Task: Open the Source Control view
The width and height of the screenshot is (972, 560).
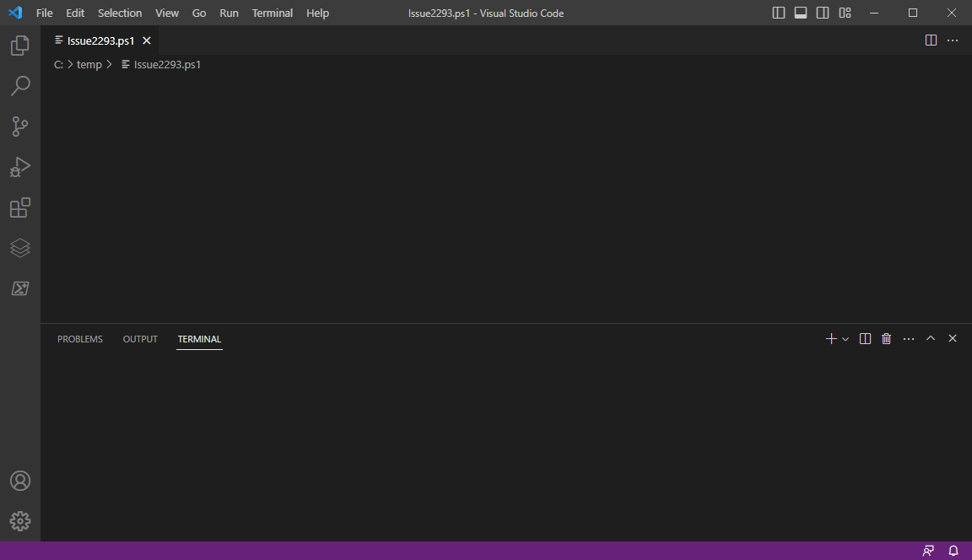Action: [x=19, y=127]
